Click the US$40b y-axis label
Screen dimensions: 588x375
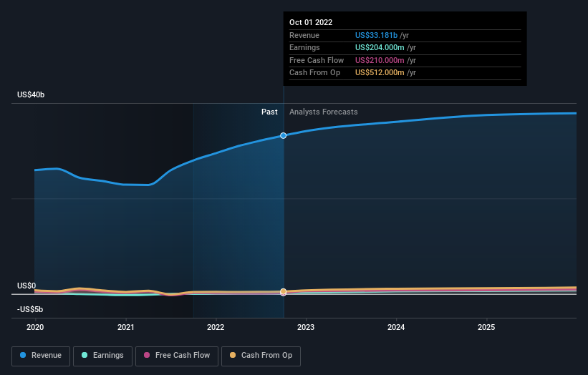point(32,95)
